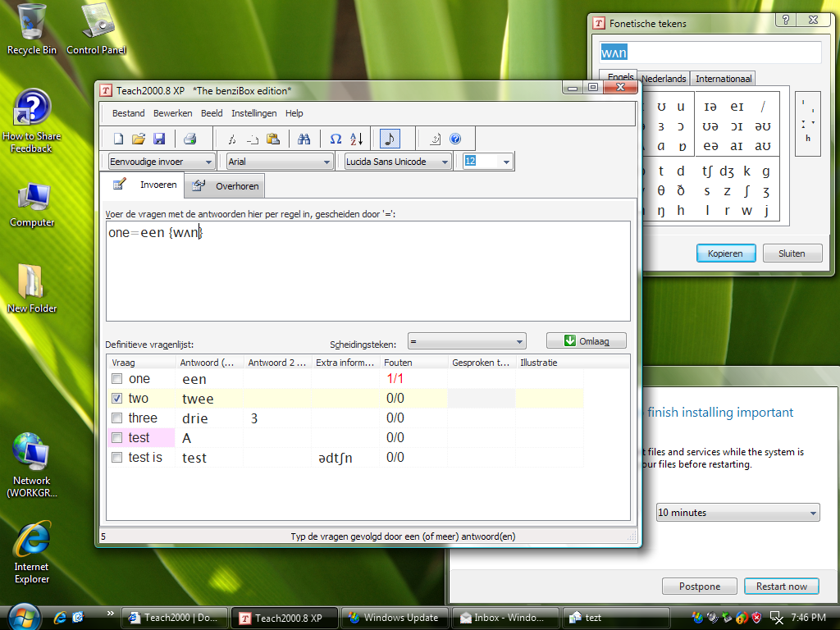Switch to the Overhoren tab
This screenshot has height=630, width=840.
[225, 186]
